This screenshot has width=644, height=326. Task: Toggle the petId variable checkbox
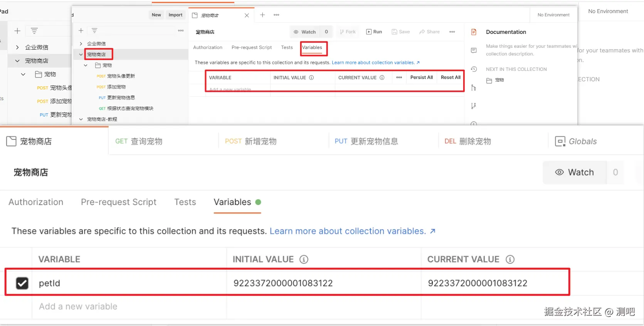pos(22,283)
